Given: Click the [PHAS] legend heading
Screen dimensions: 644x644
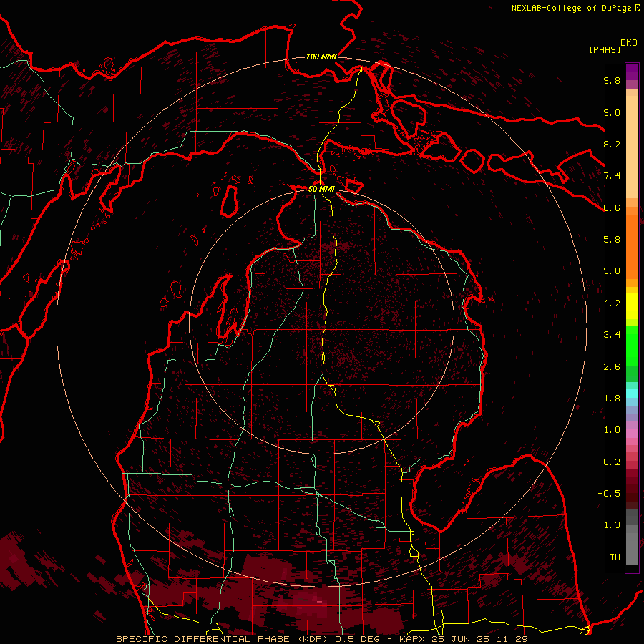Looking at the screenshot, I should point(605,50).
